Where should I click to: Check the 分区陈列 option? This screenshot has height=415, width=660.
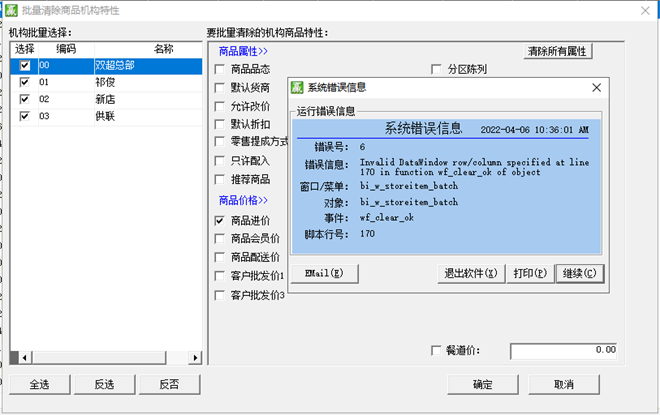pos(436,69)
